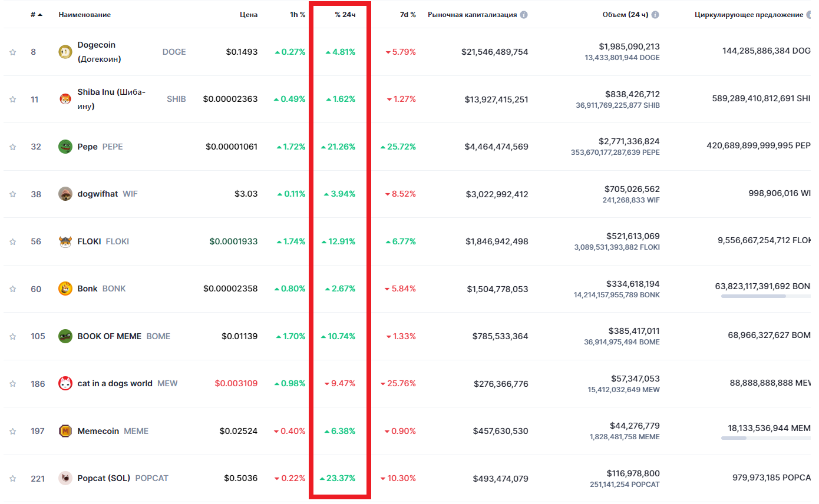
Task: Click info icon next to Объем (24 ч)
Action: point(655,15)
